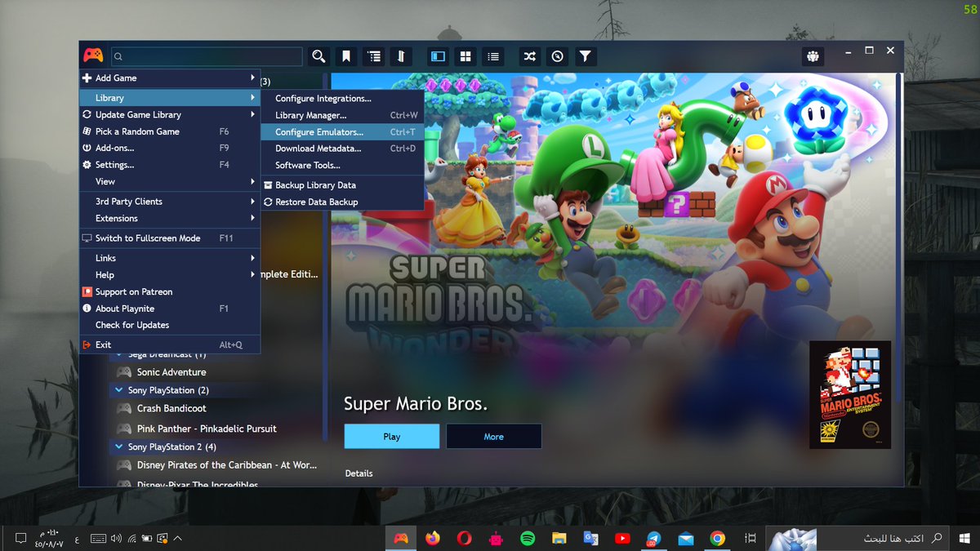The image size is (980, 551).
Task: Click the Task View taskbar icon
Action: pyautogui.click(x=751, y=538)
